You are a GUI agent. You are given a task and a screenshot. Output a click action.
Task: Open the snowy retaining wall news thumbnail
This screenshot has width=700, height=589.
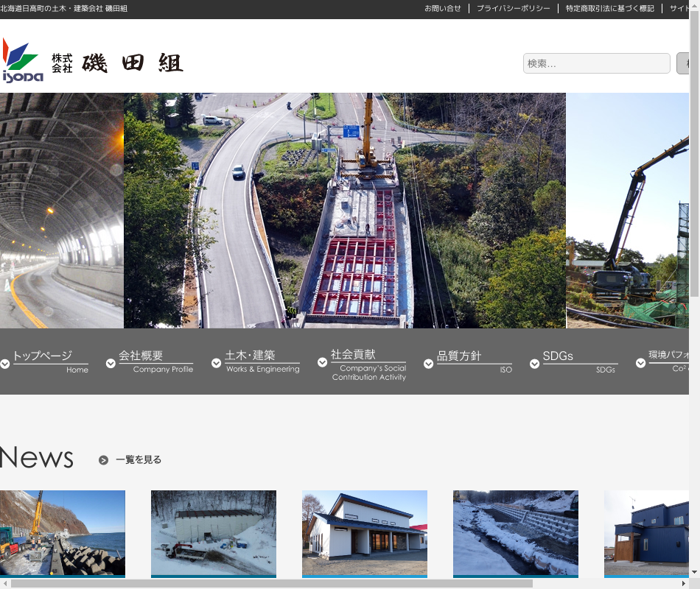tap(515, 533)
